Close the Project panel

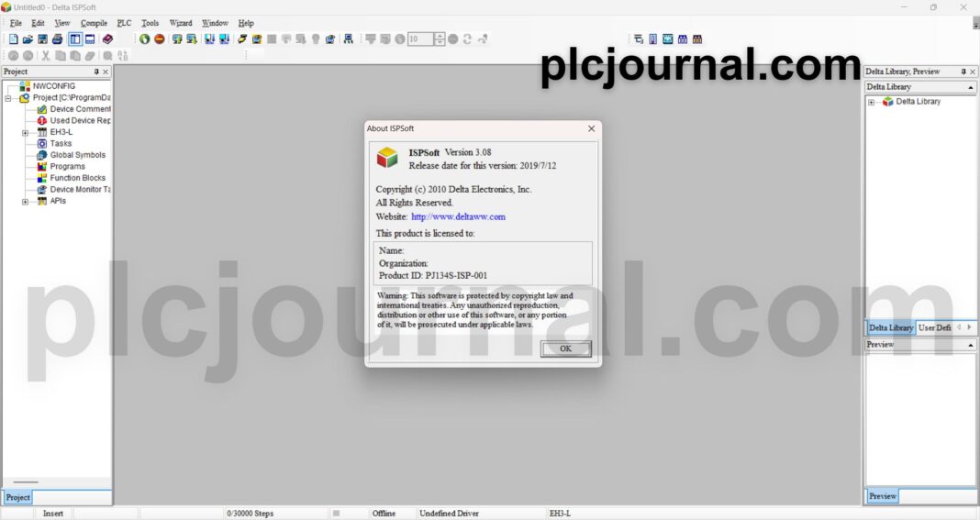[x=106, y=72]
